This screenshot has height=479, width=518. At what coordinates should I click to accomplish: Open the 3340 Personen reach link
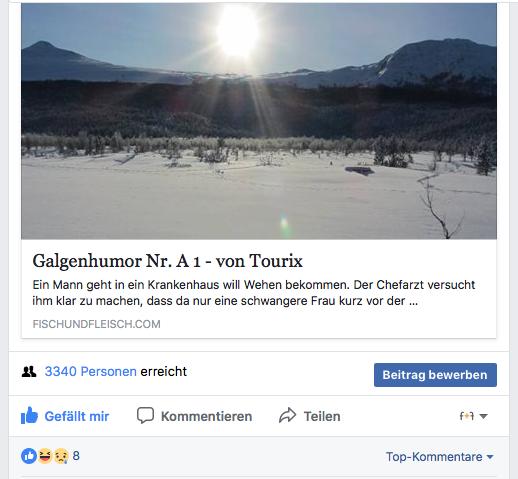(91, 371)
